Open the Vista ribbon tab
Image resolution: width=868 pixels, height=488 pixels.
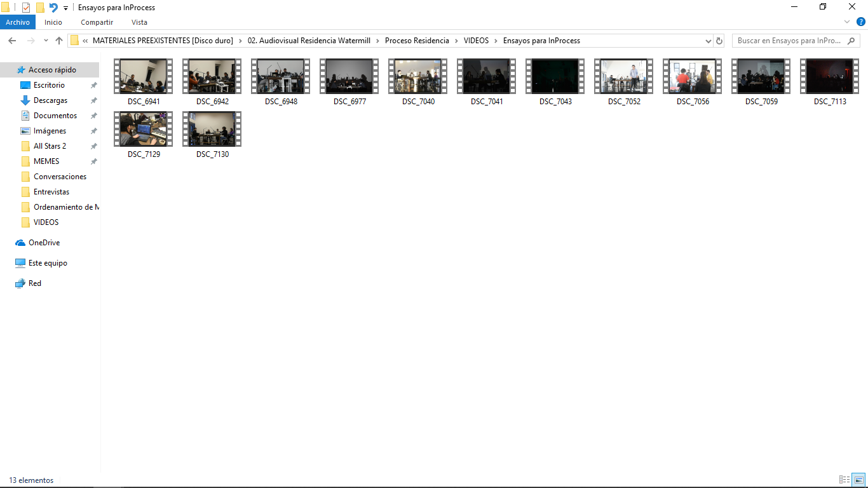click(139, 22)
